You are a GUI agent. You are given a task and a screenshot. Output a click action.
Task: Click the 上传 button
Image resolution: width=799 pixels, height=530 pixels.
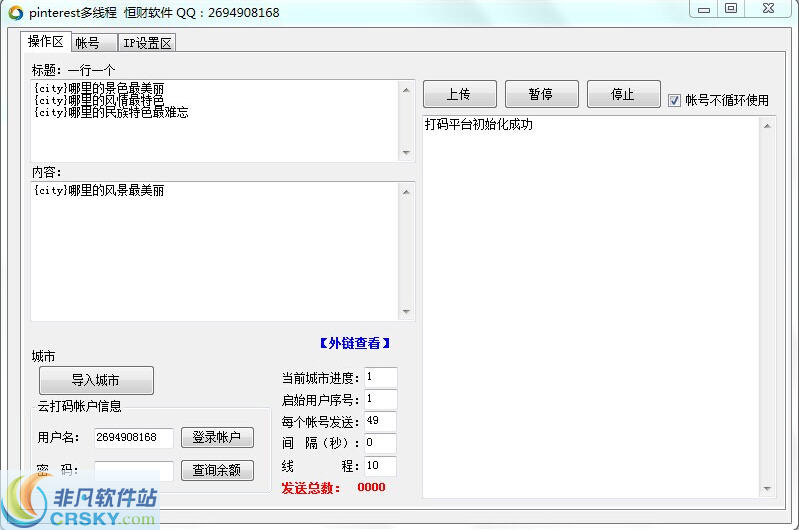tap(460, 94)
